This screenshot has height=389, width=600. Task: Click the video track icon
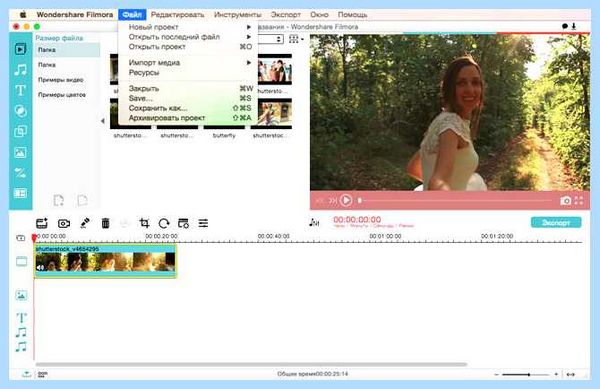pyautogui.click(x=21, y=261)
